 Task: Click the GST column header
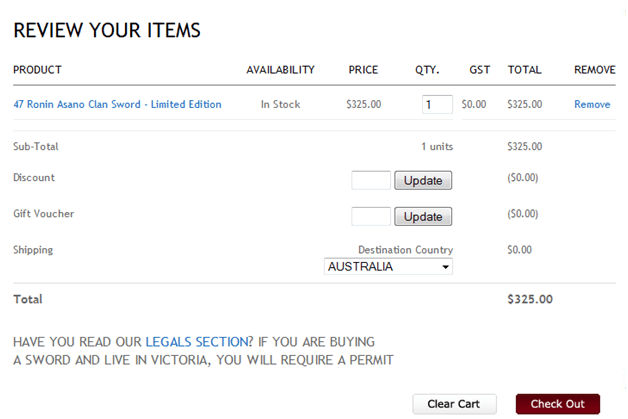click(x=480, y=70)
